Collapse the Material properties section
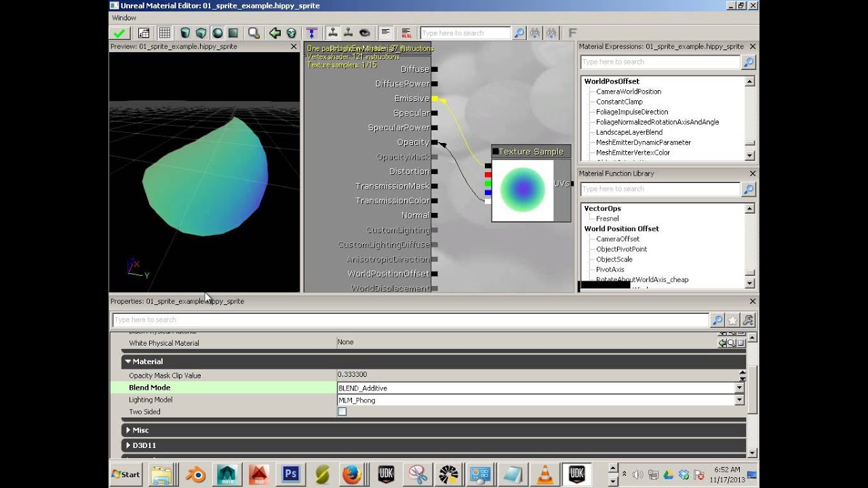868x488 pixels. coord(127,361)
